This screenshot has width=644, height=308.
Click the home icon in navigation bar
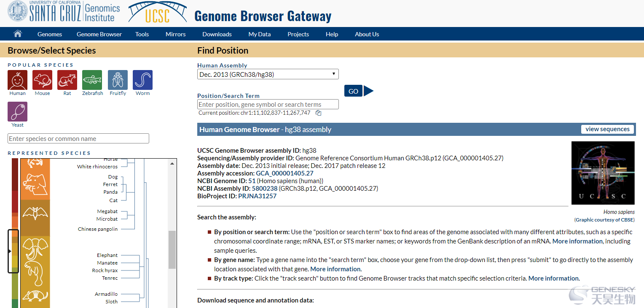coord(18,34)
